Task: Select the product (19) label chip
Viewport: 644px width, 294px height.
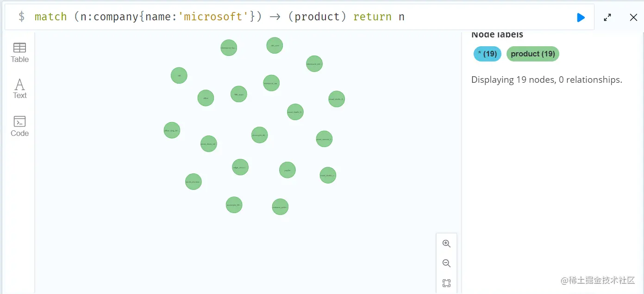Action: click(x=533, y=54)
